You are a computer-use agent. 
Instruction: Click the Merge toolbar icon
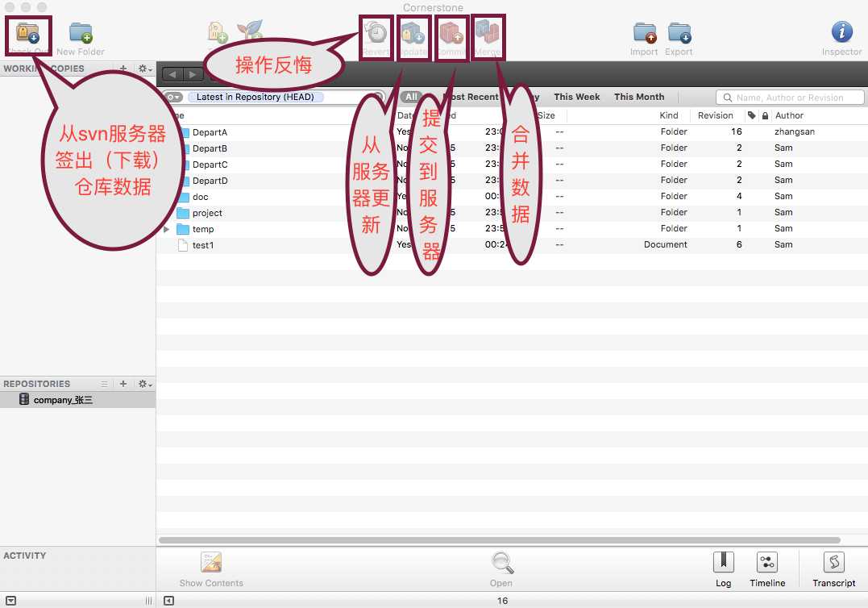(488, 33)
